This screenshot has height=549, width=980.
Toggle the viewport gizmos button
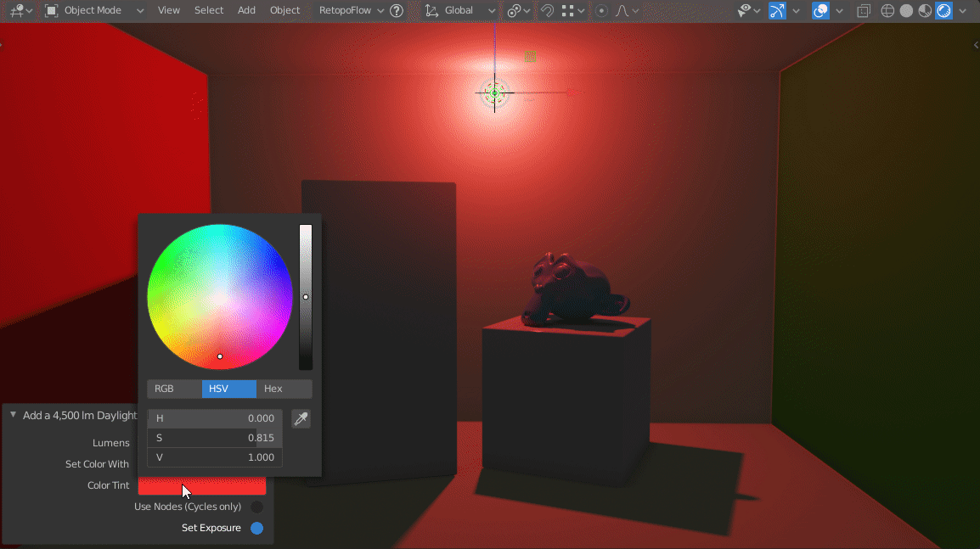tap(777, 11)
